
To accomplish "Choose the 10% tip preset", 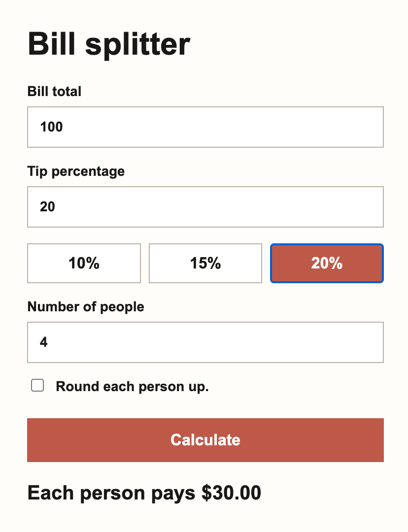I will 84,263.
